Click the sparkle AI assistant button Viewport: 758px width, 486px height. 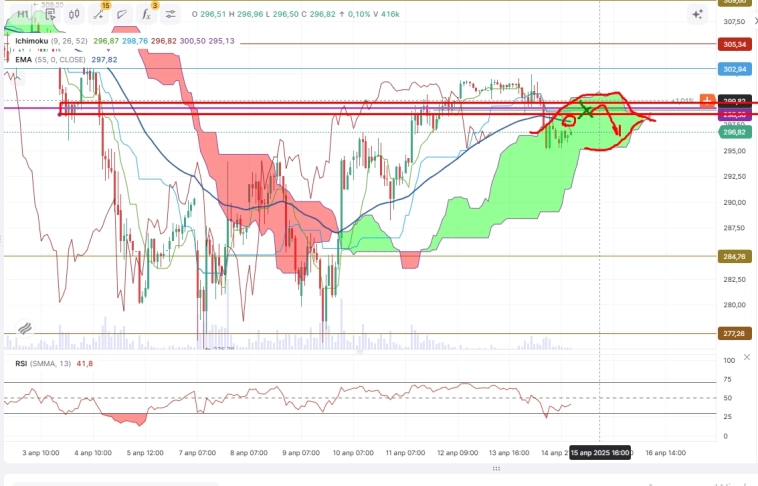click(x=698, y=14)
